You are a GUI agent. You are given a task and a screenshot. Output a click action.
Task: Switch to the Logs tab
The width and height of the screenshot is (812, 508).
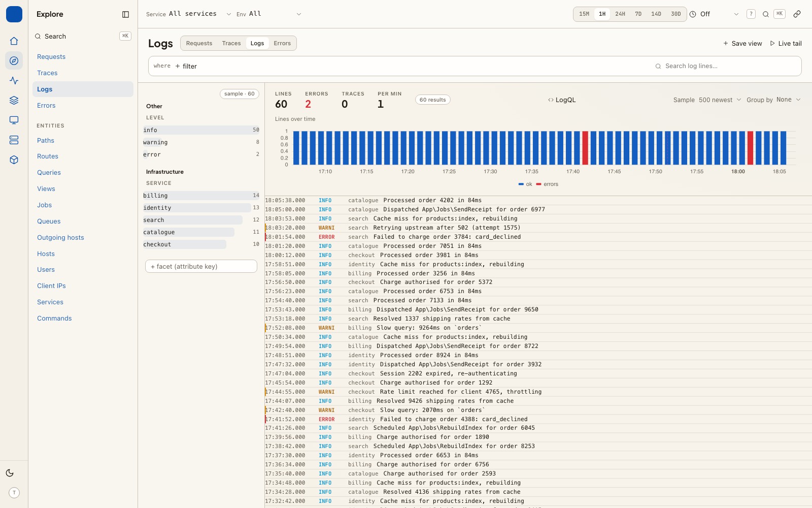[257, 43]
